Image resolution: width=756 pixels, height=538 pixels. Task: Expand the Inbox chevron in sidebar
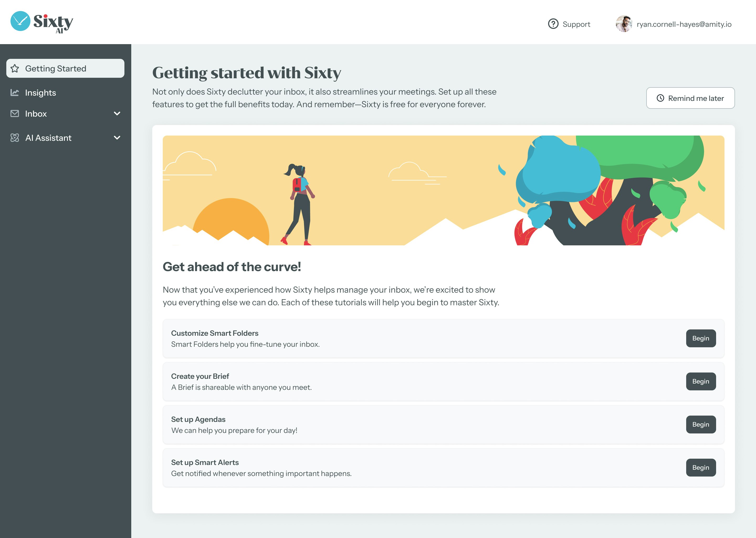117,114
